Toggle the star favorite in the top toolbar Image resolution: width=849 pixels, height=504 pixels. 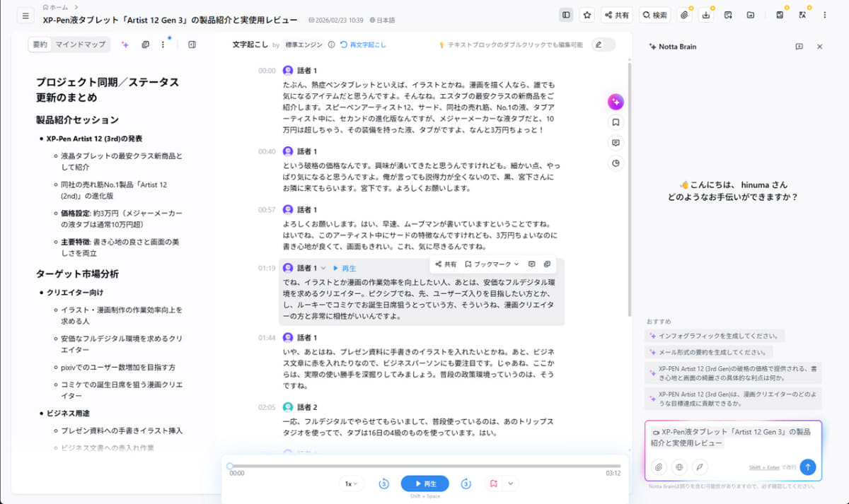coord(588,14)
